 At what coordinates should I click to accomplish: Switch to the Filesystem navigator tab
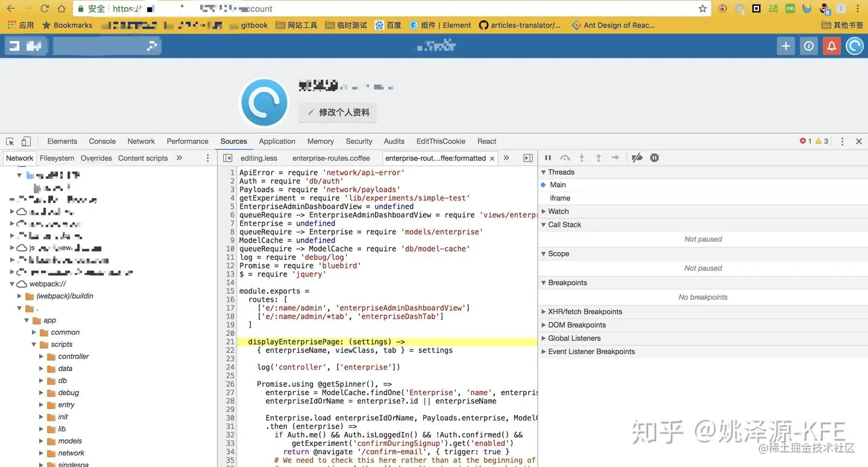point(57,158)
